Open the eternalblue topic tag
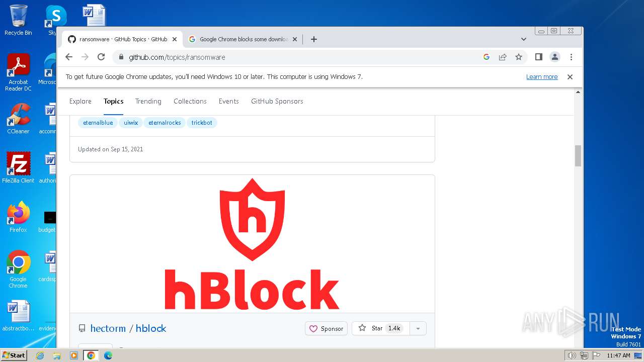The width and height of the screenshot is (644, 362). pos(98,123)
